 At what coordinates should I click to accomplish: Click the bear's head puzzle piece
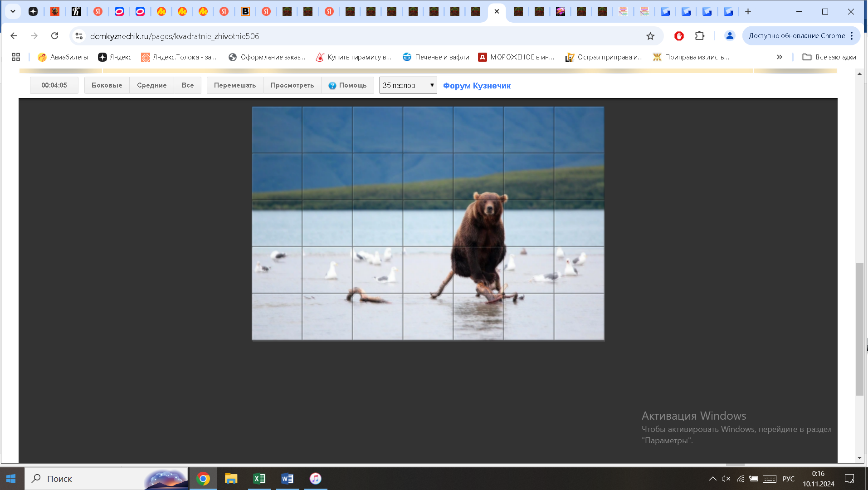tap(478, 223)
